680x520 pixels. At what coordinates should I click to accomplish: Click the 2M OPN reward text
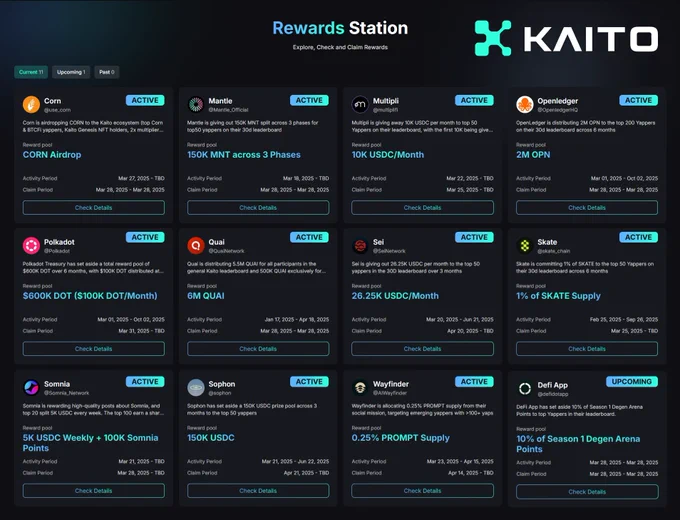(x=533, y=155)
